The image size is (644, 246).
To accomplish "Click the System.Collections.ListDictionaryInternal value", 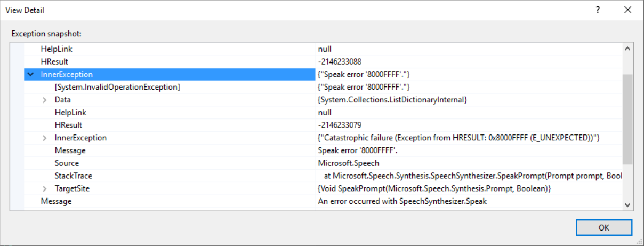I will (392, 100).
